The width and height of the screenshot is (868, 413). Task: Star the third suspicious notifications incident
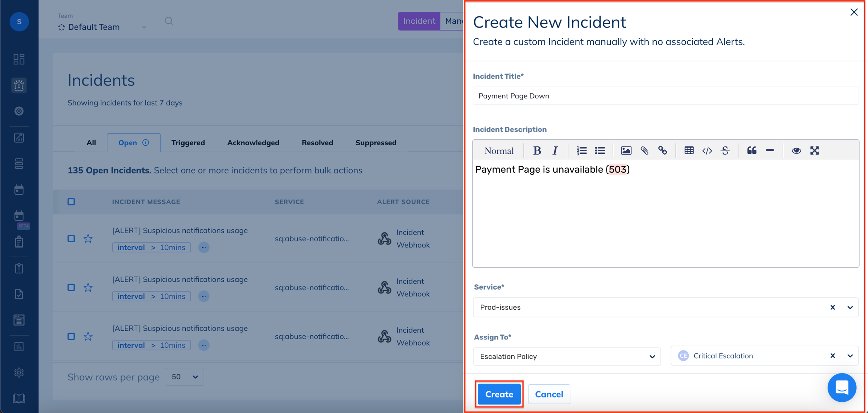(88, 336)
